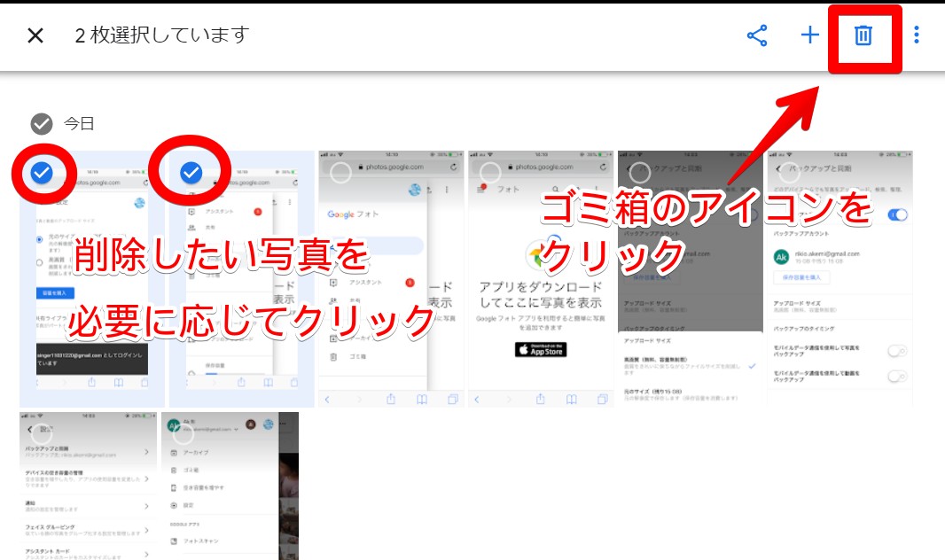Open the three-dot more options menu
The width and height of the screenshot is (945, 560).
pyautogui.click(x=916, y=35)
